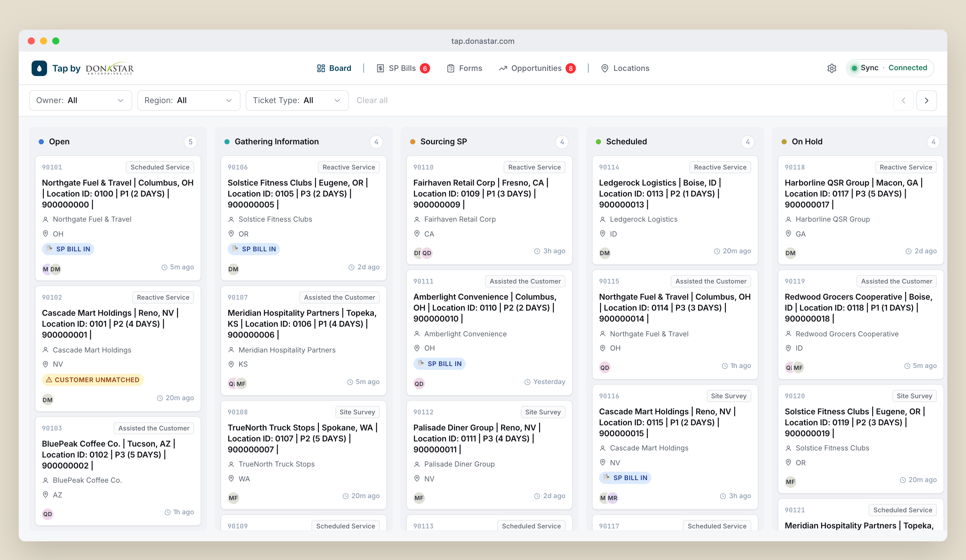Click the MR avatar on ticket 90116
The image size is (966, 560).
click(x=613, y=498)
